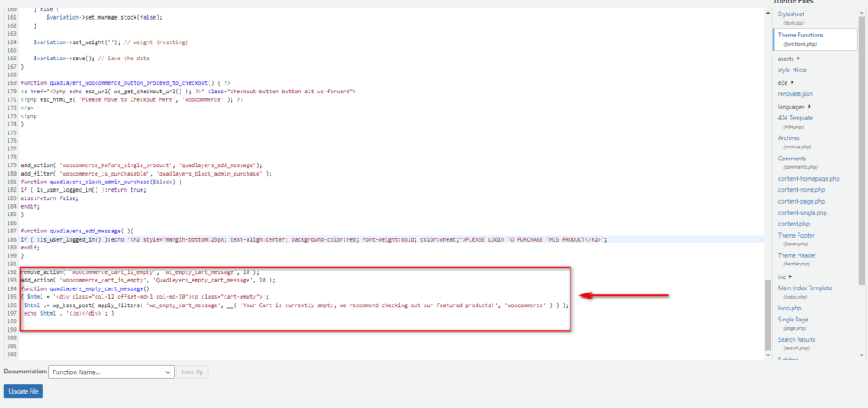Click the scroll-down arrow of file list
The image size is (868, 408).
[x=861, y=355]
